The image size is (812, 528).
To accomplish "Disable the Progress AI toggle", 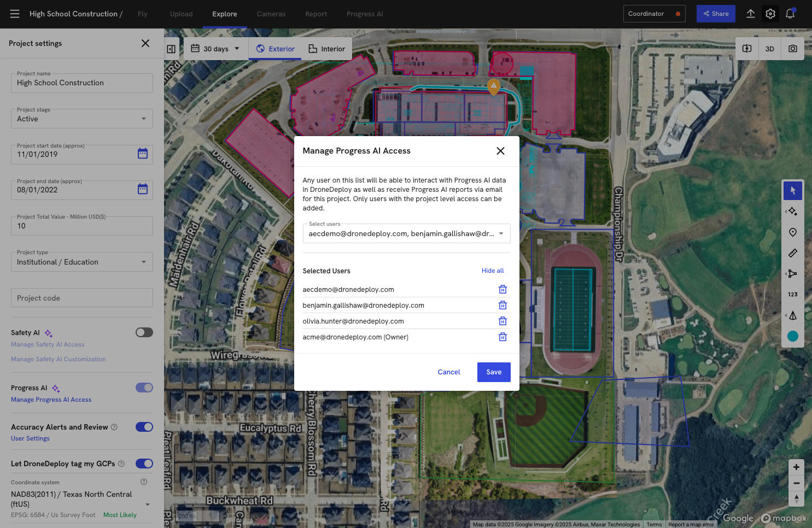I will pyautogui.click(x=144, y=388).
